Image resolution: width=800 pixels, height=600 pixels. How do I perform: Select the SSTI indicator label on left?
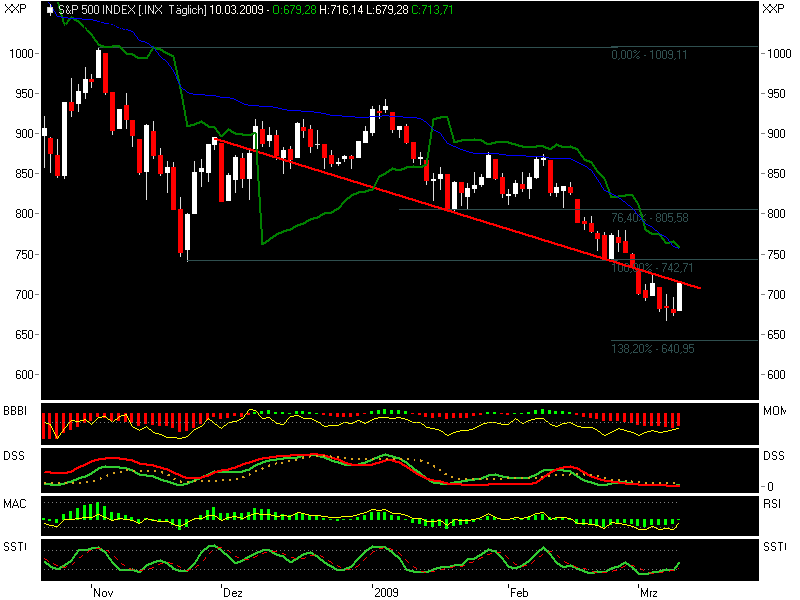(13, 544)
